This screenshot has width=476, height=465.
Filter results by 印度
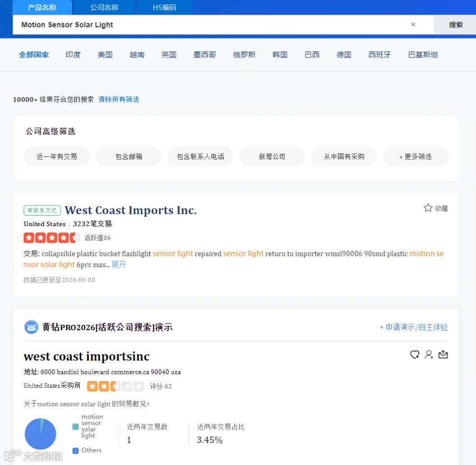click(73, 54)
